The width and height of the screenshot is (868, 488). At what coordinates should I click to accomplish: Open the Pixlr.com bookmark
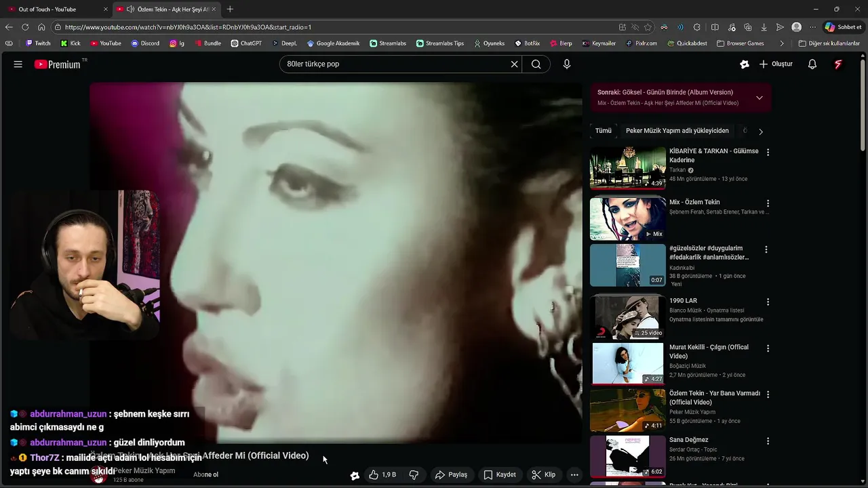point(641,43)
